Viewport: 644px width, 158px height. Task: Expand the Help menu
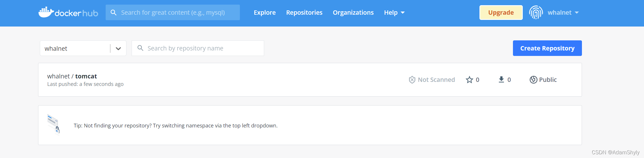click(394, 12)
